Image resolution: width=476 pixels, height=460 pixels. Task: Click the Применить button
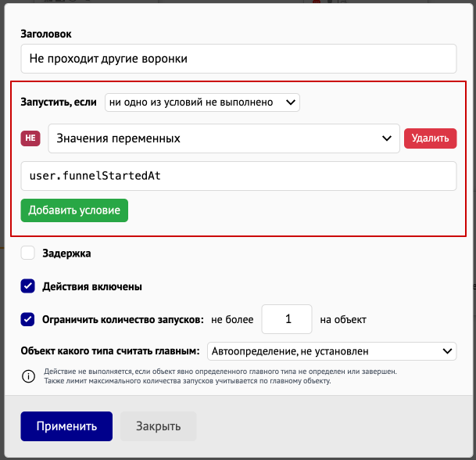(x=66, y=426)
